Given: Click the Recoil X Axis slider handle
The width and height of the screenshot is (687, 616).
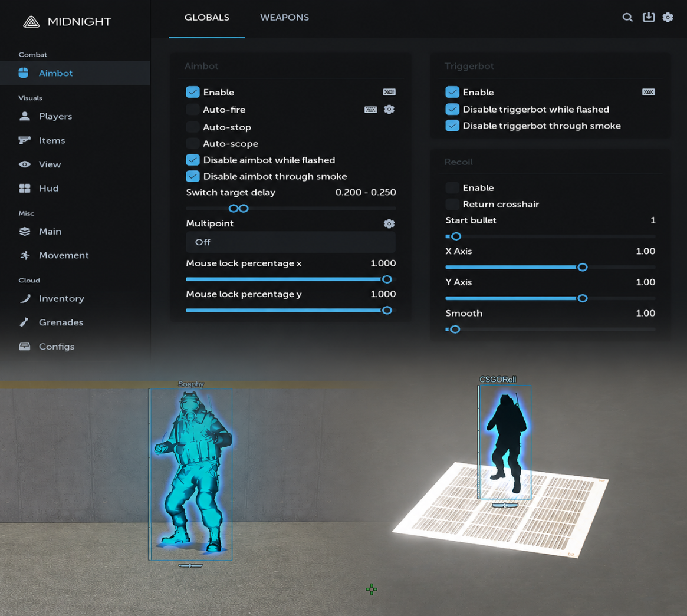Looking at the screenshot, I should coord(582,267).
